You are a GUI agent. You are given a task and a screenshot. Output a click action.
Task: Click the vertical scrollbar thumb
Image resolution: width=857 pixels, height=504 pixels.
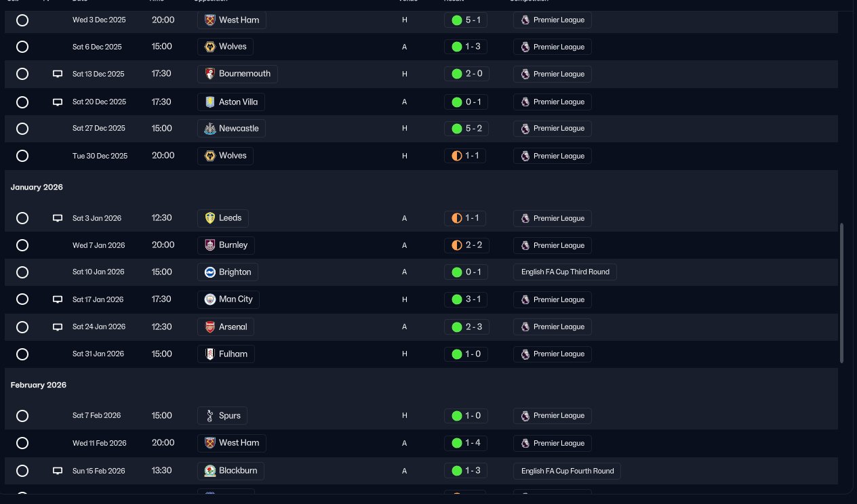pyautogui.click(x=842, y=293)
